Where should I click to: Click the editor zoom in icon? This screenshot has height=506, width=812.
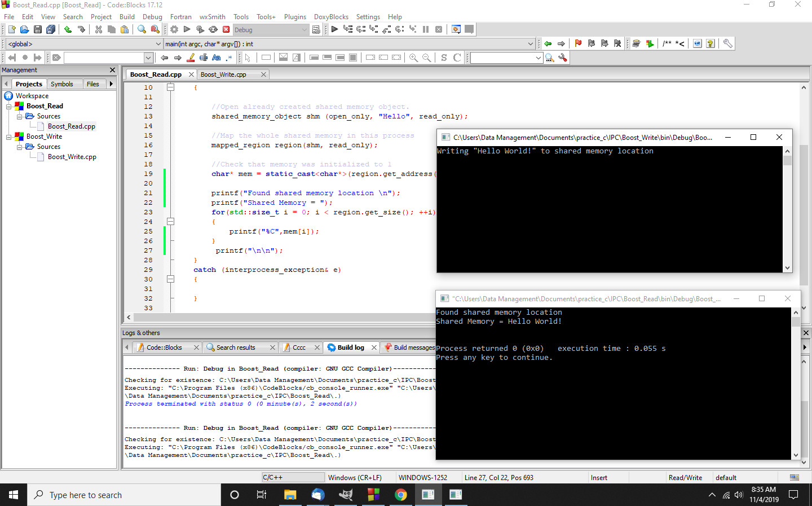(x=413, y=58)
